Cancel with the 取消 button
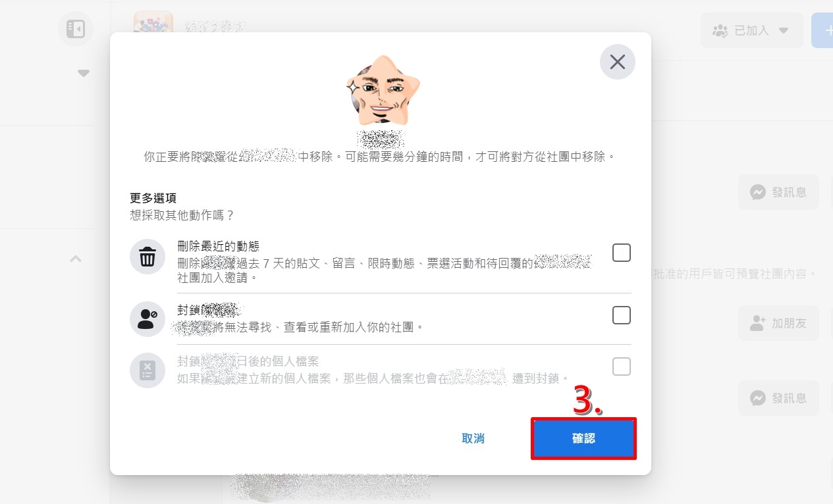833x504 pixels. [473, 438]
